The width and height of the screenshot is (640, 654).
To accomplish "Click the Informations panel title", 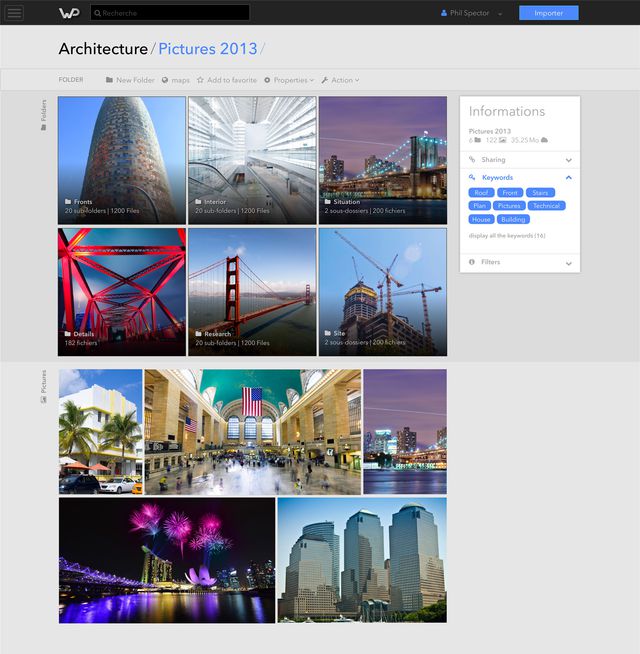I will point(507,111).
